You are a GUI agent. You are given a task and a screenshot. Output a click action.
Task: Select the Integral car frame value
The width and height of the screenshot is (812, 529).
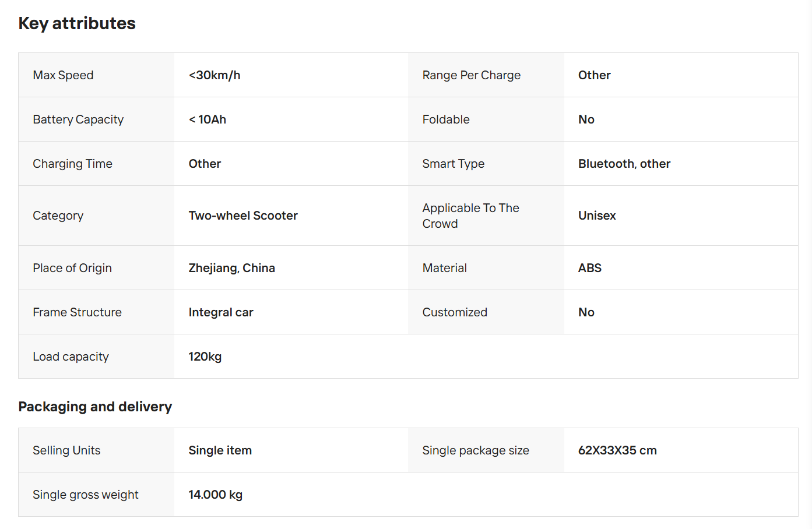(221, 312)
